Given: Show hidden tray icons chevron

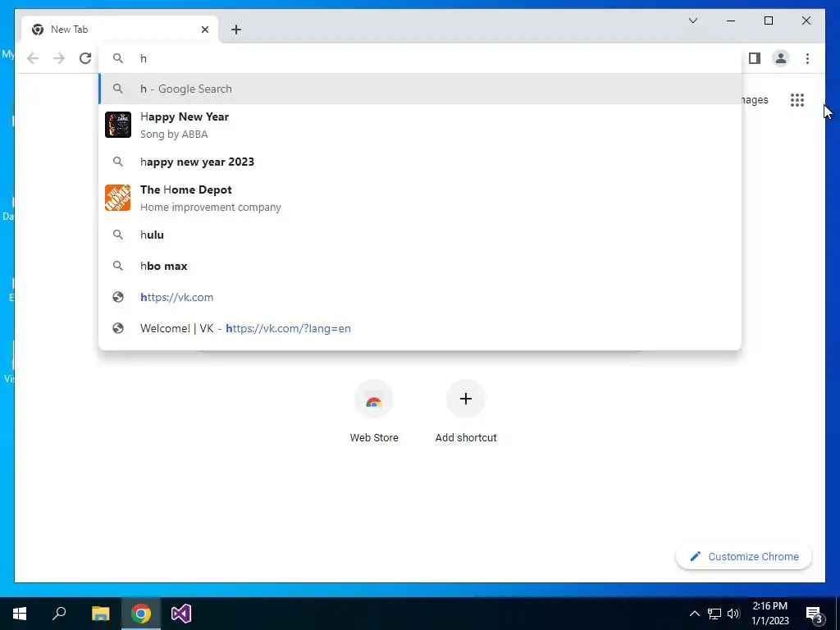Looking at the screenshot, I should [694, 614].
